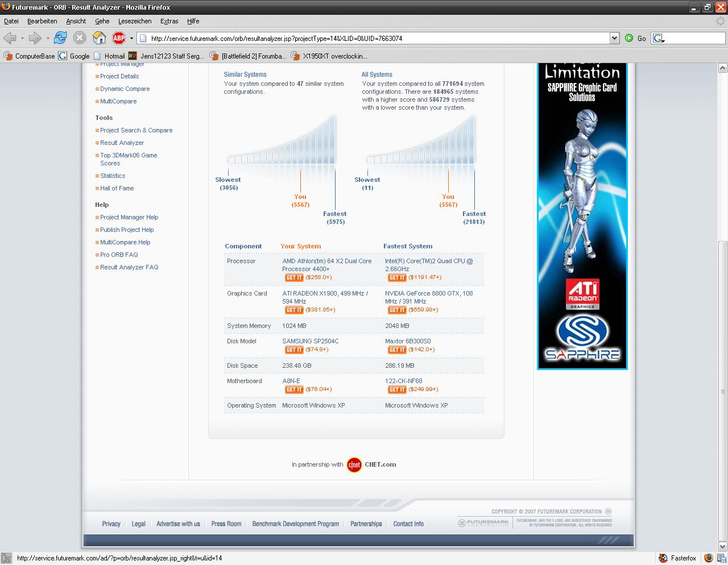Click the Sapphire ATI Radeon banner ad

click(582, 216)
